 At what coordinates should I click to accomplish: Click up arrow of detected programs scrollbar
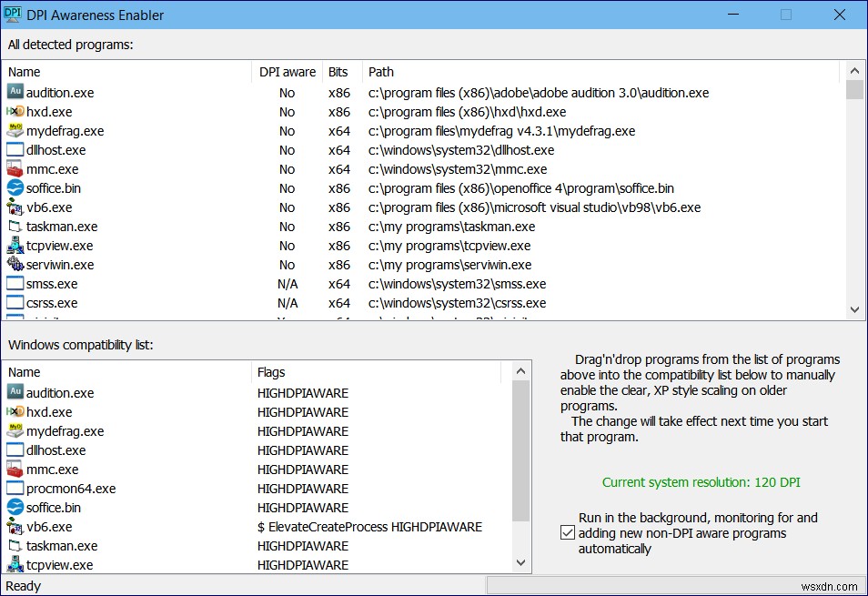854,70
